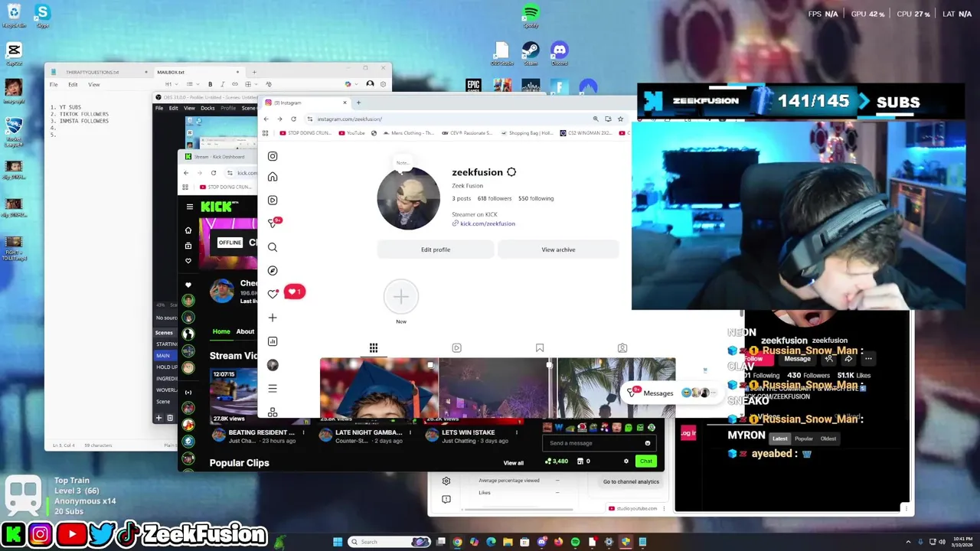980x551 pixels.
Task: Open Notepad settings gear
Action: [x=384, y=84]
